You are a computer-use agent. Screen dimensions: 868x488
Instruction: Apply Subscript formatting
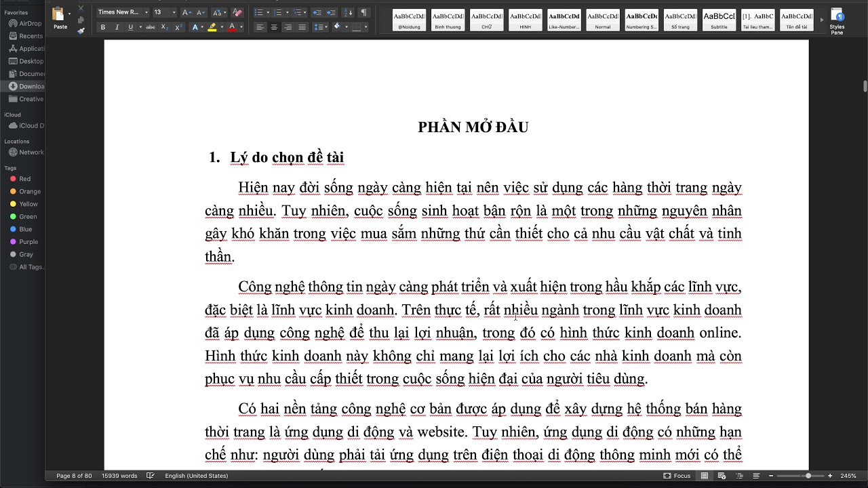165,27
